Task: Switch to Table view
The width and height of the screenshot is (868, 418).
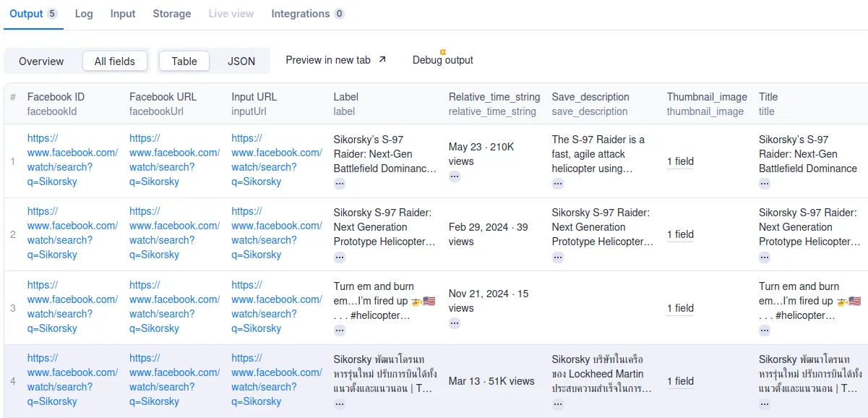Action: (184, 61)
